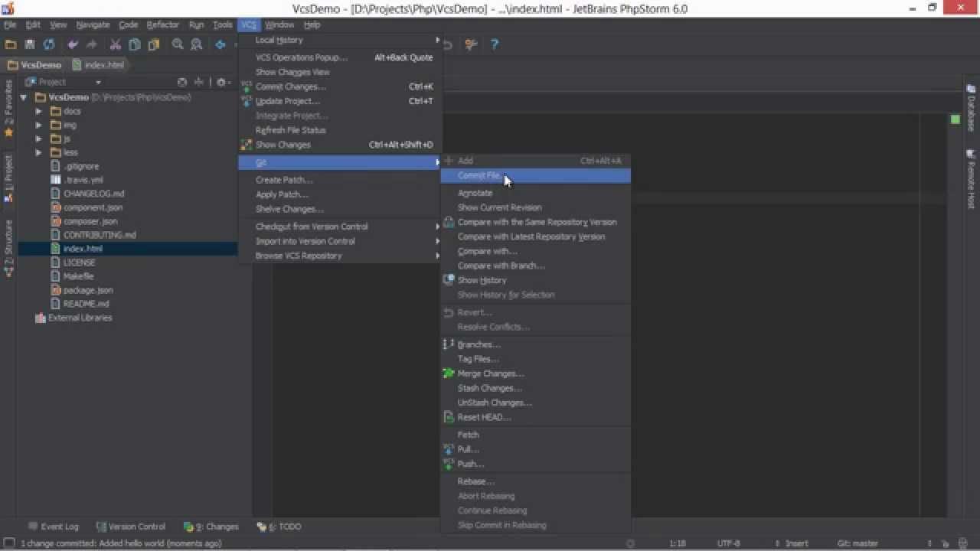Click the Cut scissors toolbar icon
The height and width of the screenshot is (551, 980).
(x=116, y=45)
